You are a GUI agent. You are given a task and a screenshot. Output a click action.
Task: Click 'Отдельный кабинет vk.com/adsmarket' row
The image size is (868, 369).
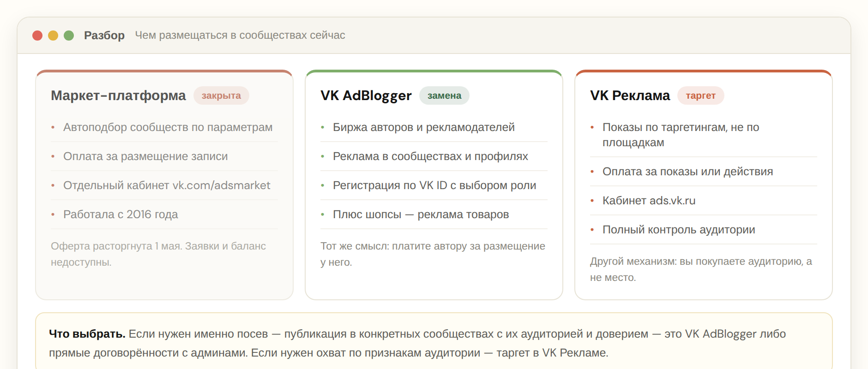click(x=164, y=185)
